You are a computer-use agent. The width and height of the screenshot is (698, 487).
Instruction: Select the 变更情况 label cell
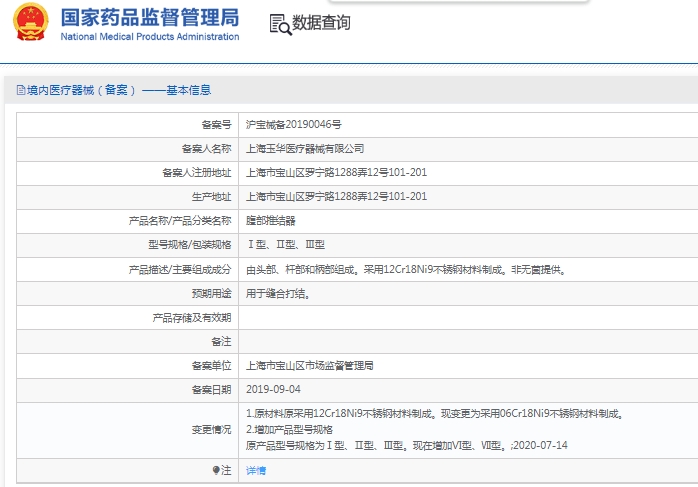128,430
